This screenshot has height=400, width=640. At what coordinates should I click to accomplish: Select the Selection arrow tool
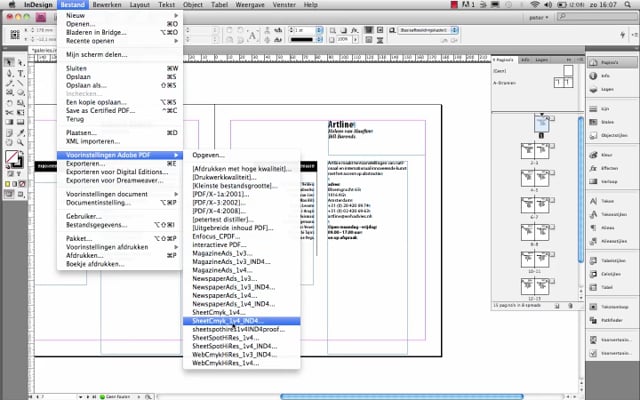(x=9, y=62)
